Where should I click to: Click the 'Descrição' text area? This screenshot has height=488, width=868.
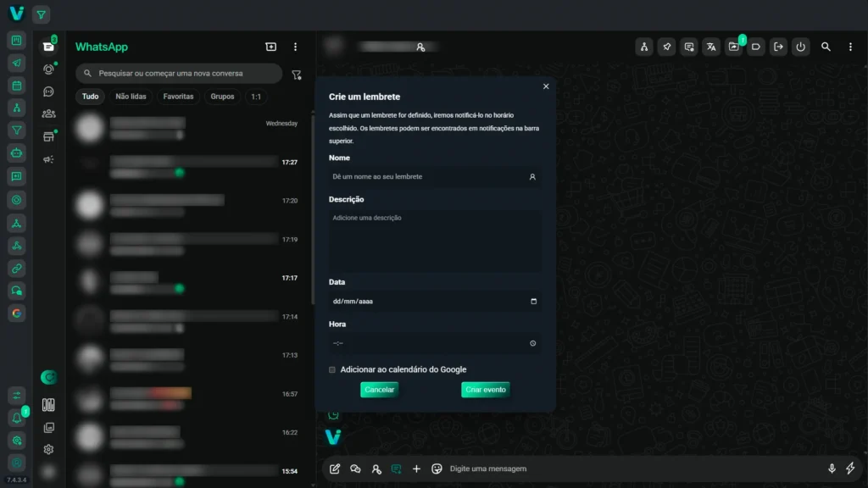(x=435, y=241)
